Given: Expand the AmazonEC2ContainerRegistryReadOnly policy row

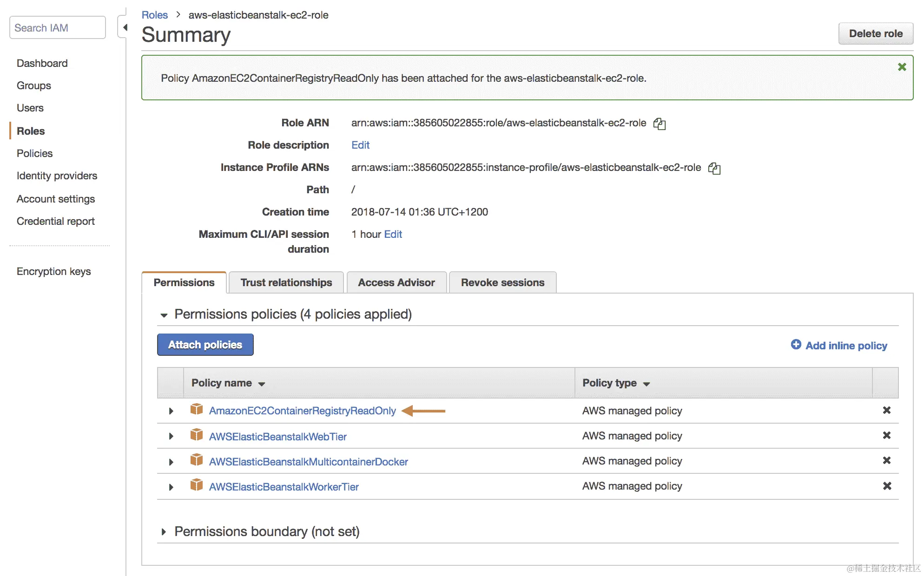Looking at the screenshot, I should pos(171,411).
